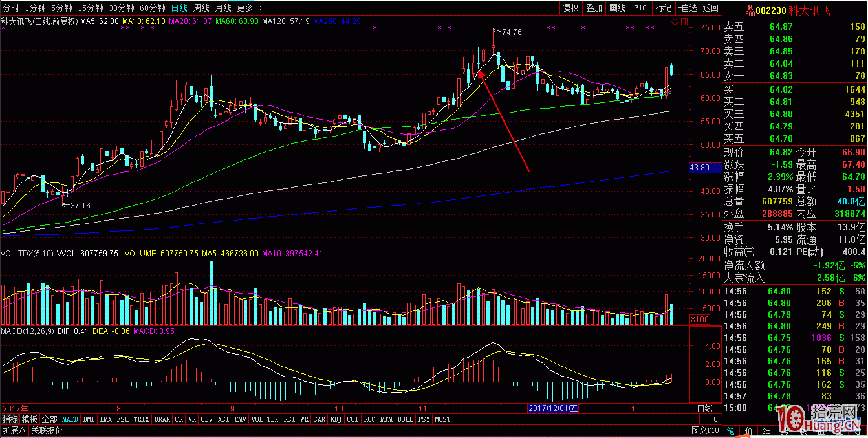This screenshot has width=868, height=438.
Task: Show 全部 indicators list
Action: pyautogui.click(x=49, y=419)
